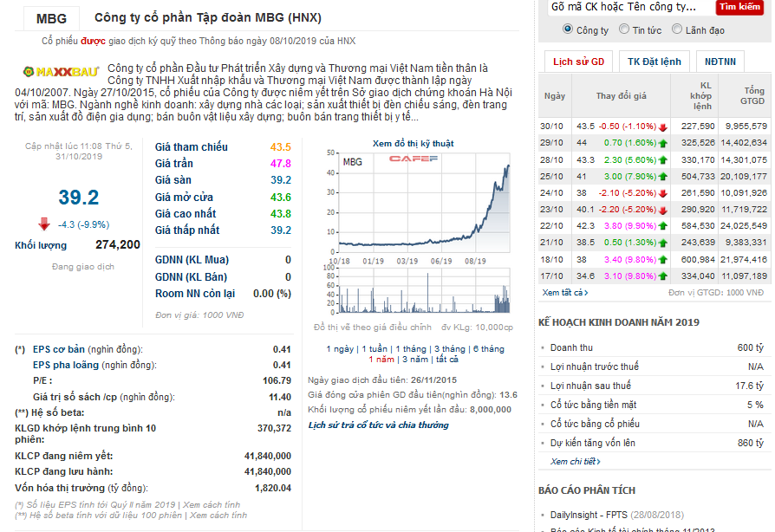The height and width of the screenshot is (532, 775).
Task: Focus the stock code search field
Action: (x=630, y=7)
